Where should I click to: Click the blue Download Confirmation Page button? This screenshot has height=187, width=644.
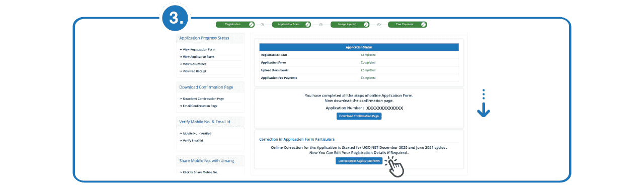pos(359,116)
